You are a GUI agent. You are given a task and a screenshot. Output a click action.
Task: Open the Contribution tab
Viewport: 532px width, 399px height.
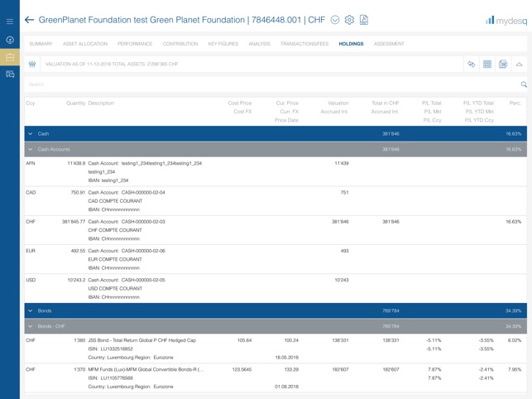click(x=180, y=44)
